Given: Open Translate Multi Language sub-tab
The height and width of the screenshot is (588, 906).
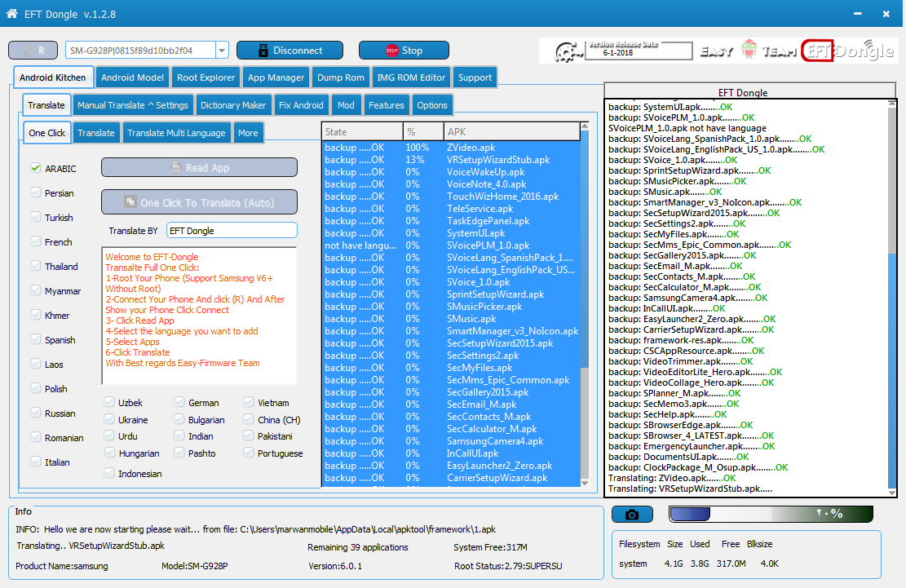Looking at the screenshot, I should coord(176,133).
